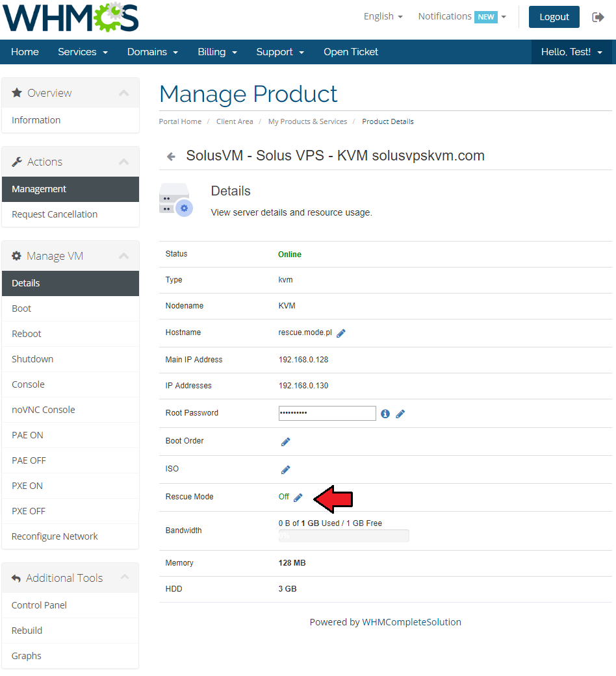Click PXE OFF in sidebar
The height and width of the screenshot is (676, 616).
point(70,511)
